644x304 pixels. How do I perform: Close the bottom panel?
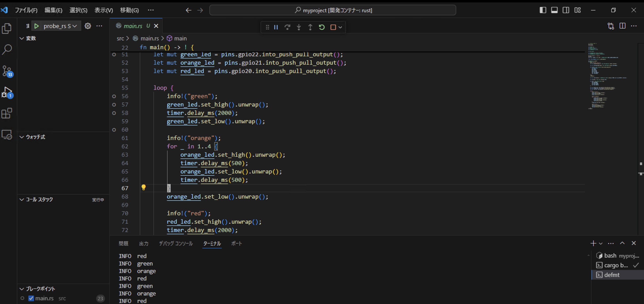634,243
